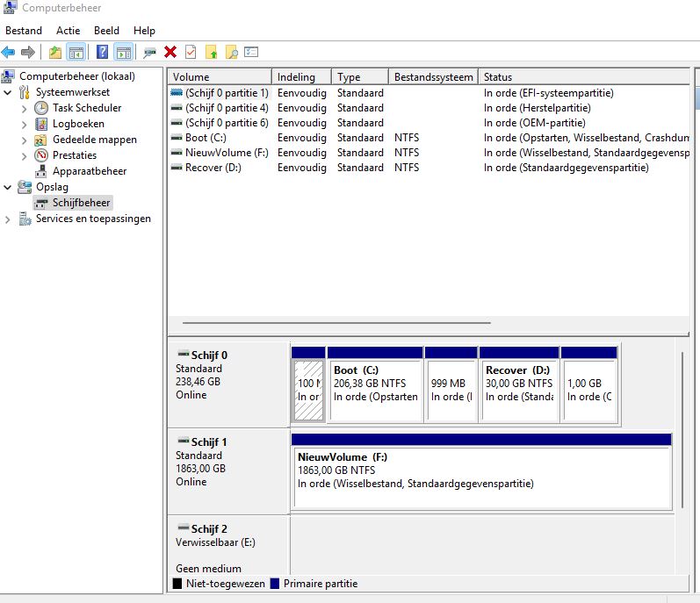This screenshot has width=700, height=603.
Task: Open the Beeld menu
Action: [106, 31]
